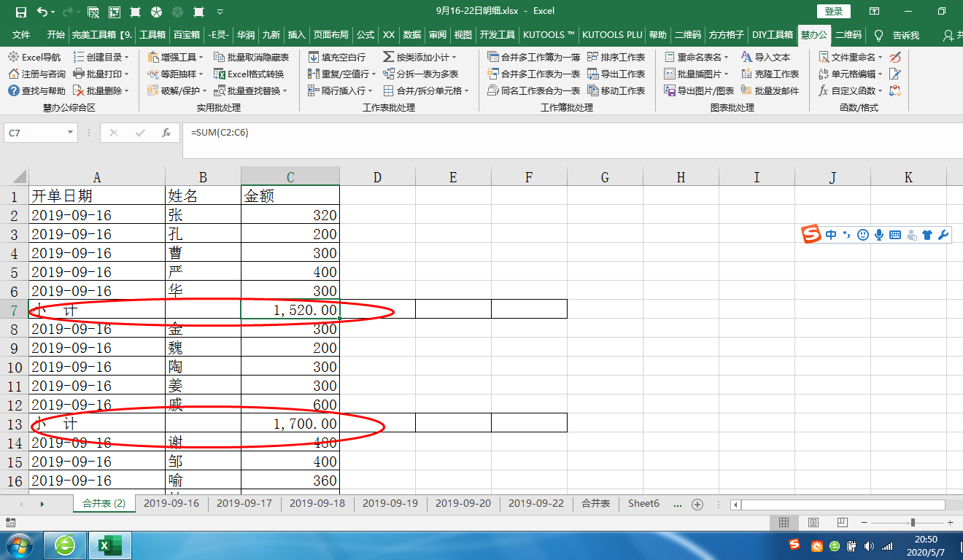This screenshot has height=560, width=963.
Task: Toggle Sogou IME 中 Chinese/English mode
Action: tap(832, 235)
